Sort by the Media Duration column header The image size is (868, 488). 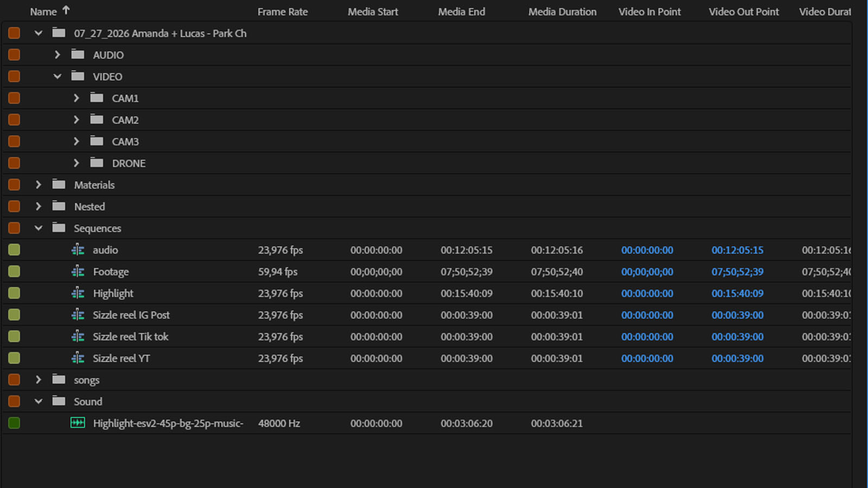click(563, 11)
